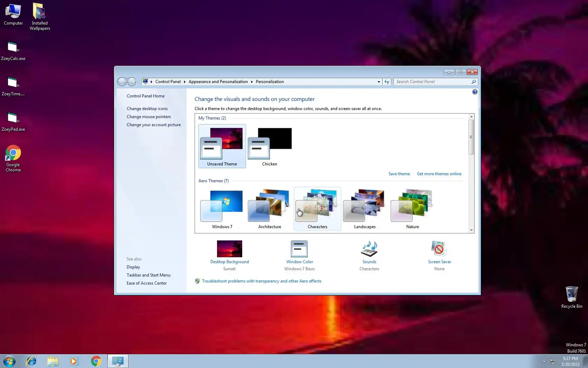Image resolution: width=588 pixels, height=368 pixels.
Task: Show hidden system tray icons
Action: [544, 361]
